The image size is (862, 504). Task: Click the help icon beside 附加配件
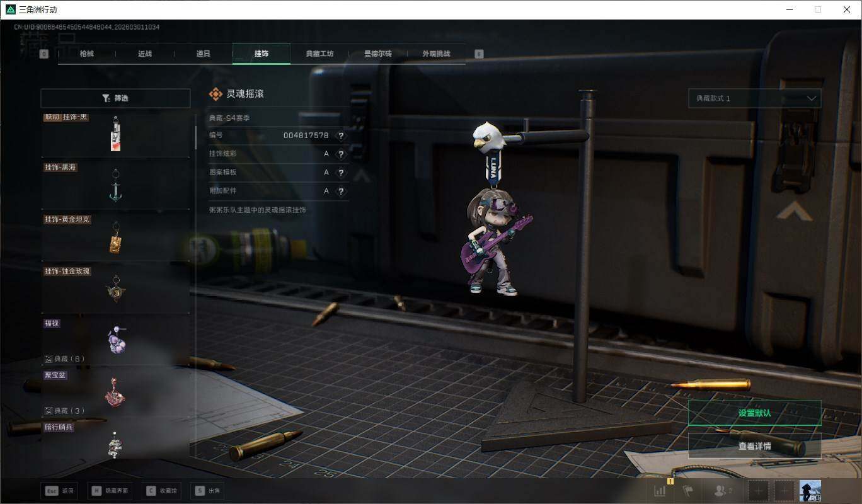click(x=341, y=191)
